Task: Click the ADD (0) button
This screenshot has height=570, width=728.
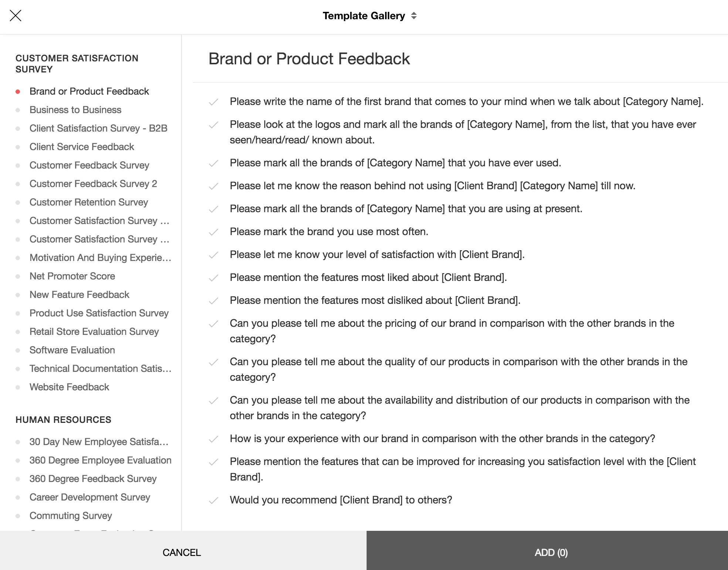Action: pyautogui.click(x=551, y=552)
